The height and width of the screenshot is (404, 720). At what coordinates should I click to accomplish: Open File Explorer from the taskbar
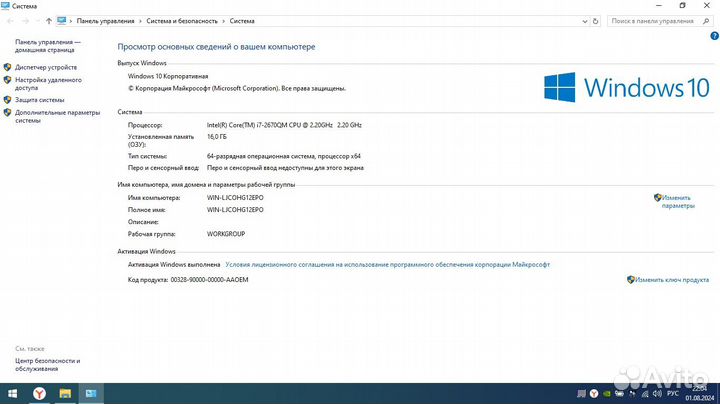tap(65, 393)
